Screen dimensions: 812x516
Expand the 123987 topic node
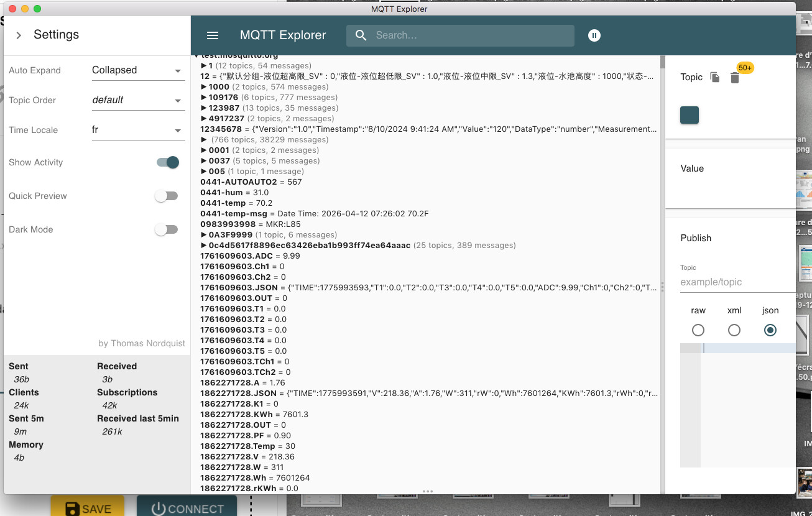(204, 108)
